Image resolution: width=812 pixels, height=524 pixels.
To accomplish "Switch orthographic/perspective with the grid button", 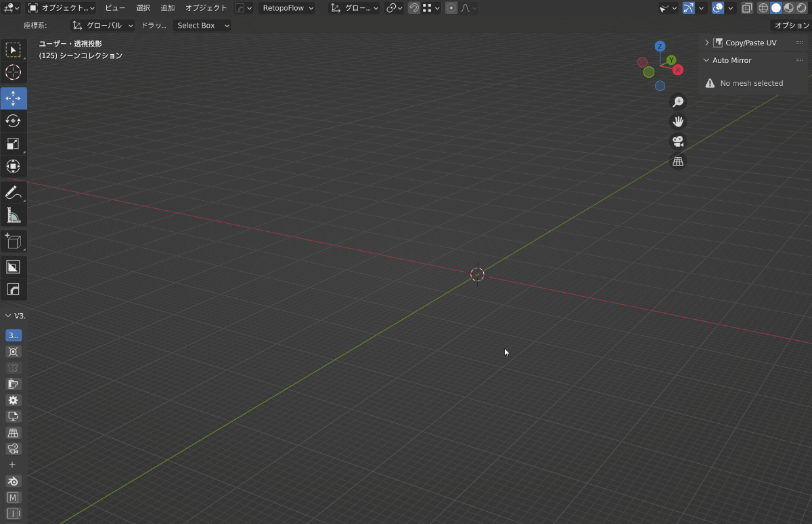I will [677, 161].
